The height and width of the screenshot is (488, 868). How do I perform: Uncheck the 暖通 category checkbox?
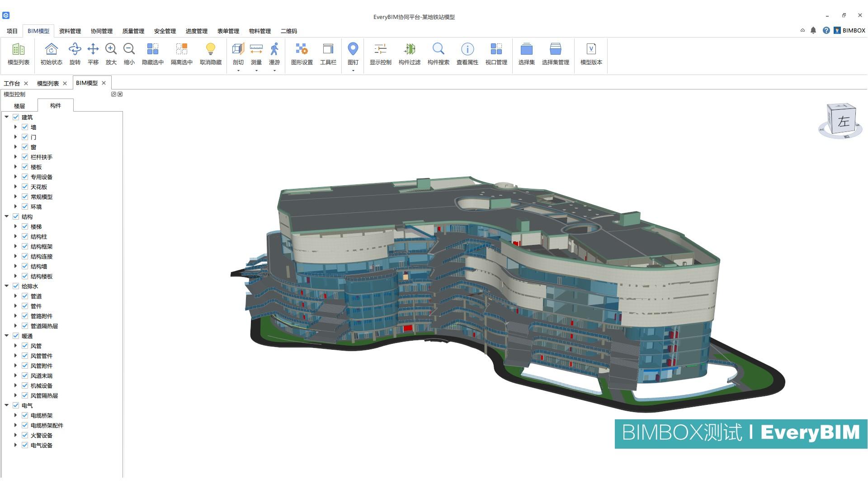(x=16, y=336)
